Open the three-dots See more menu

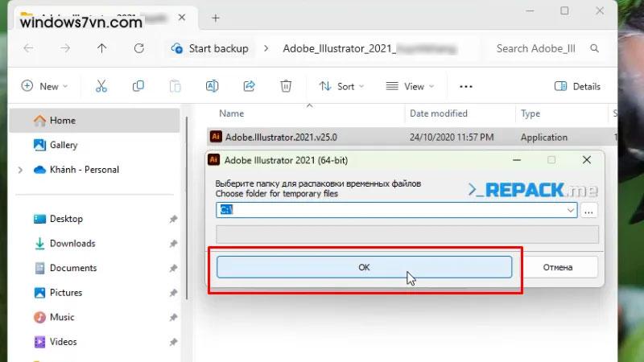point(465,86)
